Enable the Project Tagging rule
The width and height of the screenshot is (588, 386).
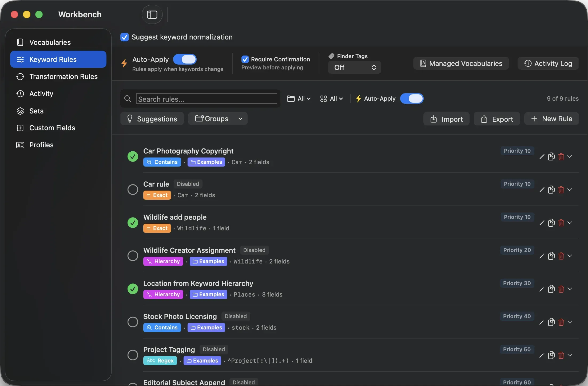click(133, 355)
